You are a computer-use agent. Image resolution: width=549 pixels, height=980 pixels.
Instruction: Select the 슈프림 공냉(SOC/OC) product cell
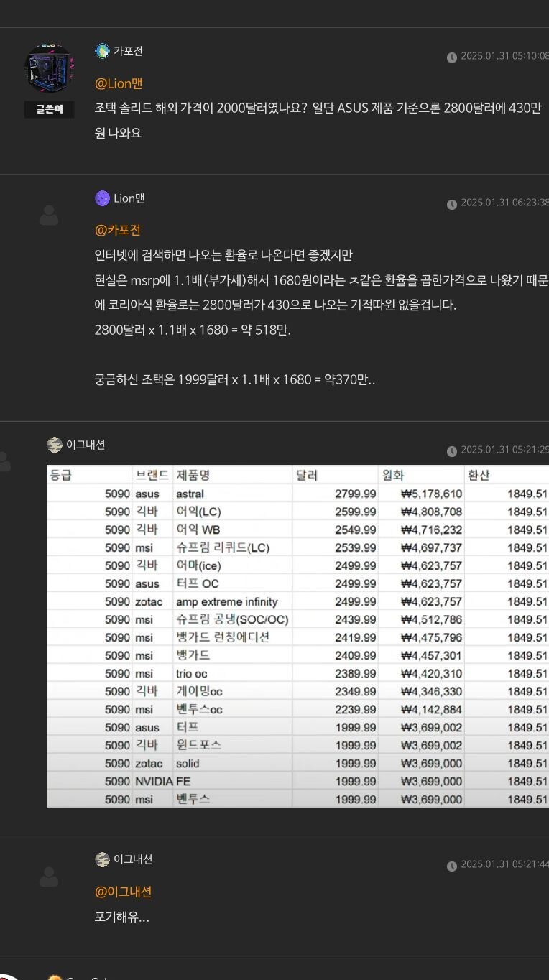[233, 619]
